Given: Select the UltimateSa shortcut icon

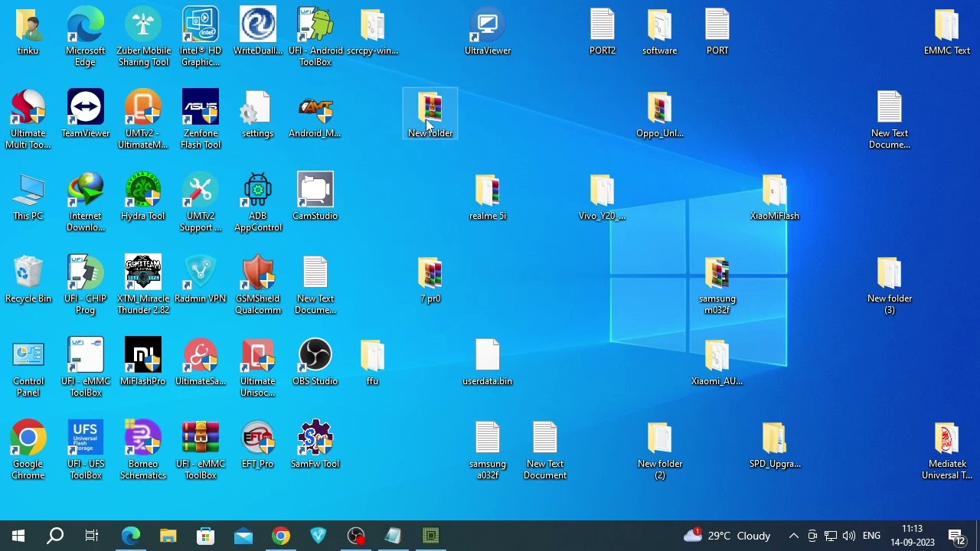Looking at the screenshot, I should click(201, 363).
